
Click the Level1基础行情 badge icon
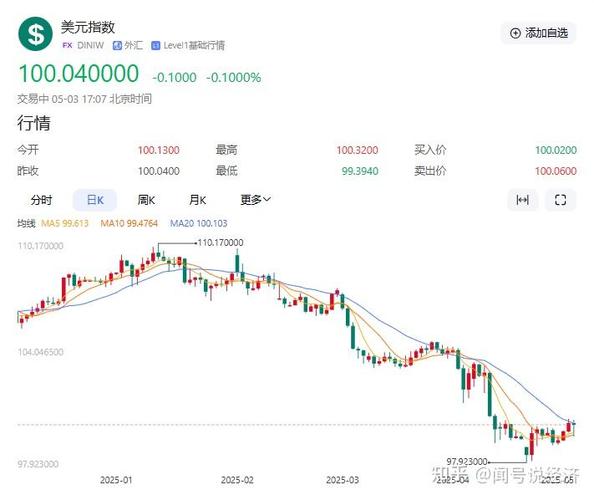click(x=155, y=45)
